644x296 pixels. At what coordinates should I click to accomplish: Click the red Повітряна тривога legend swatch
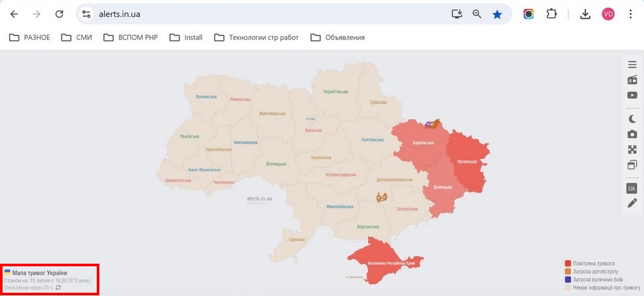pyautogui.click(x=568, y=264)
